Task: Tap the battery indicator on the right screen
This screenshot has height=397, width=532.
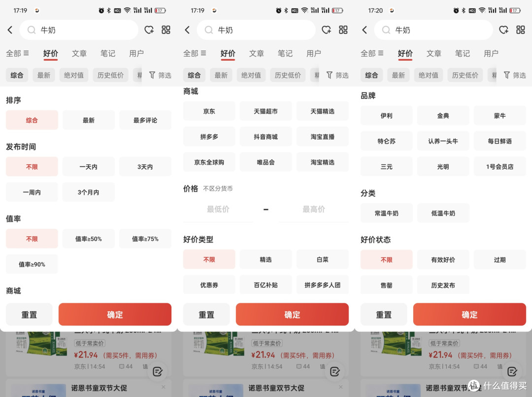Action: click(515, 10)
